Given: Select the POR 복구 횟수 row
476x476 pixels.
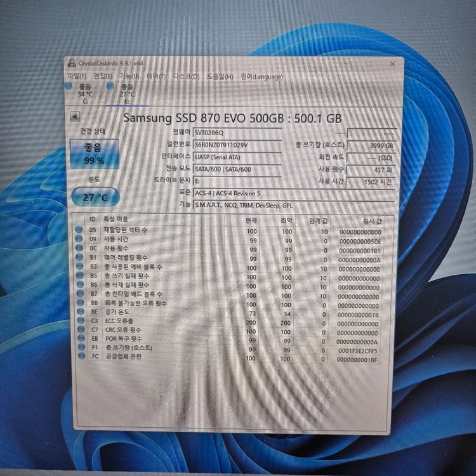Looking at the screenshot, I should [229, 340].
